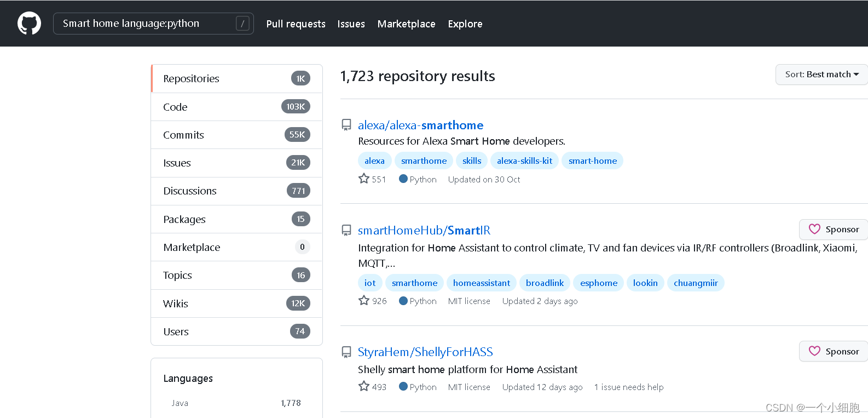This screenshot has height=418, width=868.
Task: Click the 'iot' topic tag
Action: 370,283
